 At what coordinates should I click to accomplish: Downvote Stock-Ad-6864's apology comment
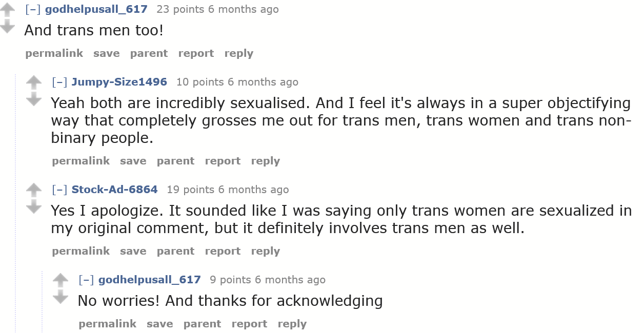coord(34,206)
